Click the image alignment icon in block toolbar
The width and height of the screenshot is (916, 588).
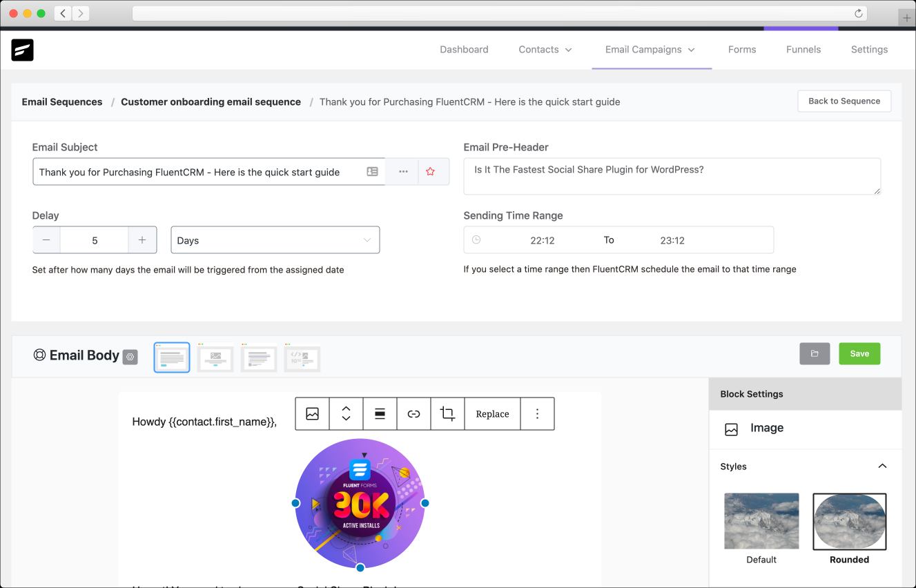point(380,414)
